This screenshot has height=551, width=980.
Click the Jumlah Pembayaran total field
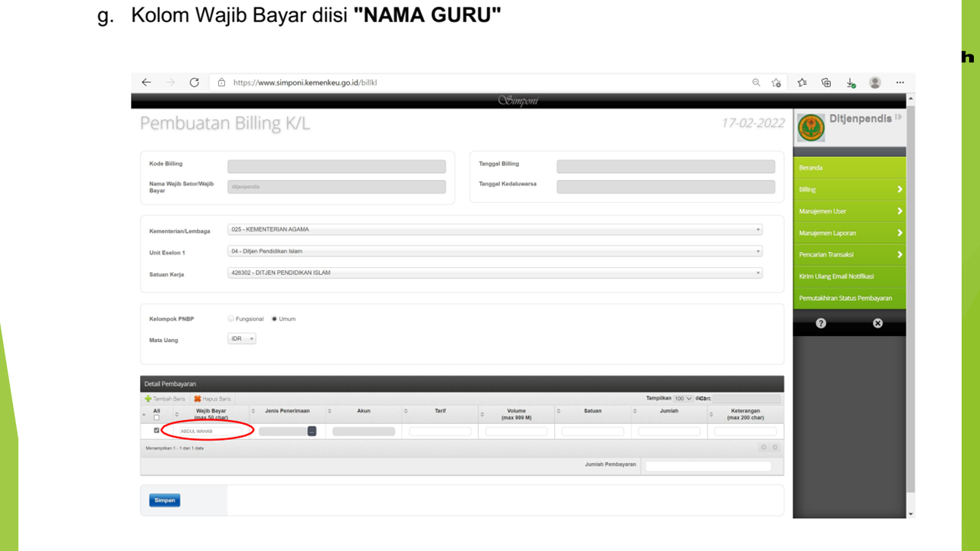click(x=708, y=466)
